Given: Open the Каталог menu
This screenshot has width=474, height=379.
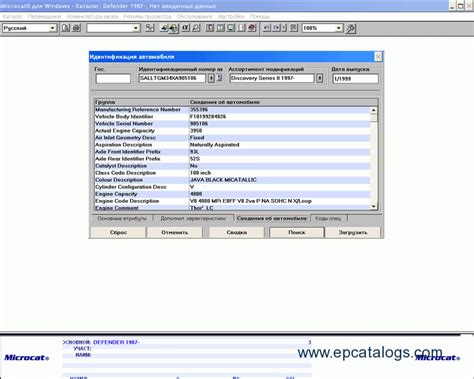Looking at the screenshot, I should click(12, 16).
